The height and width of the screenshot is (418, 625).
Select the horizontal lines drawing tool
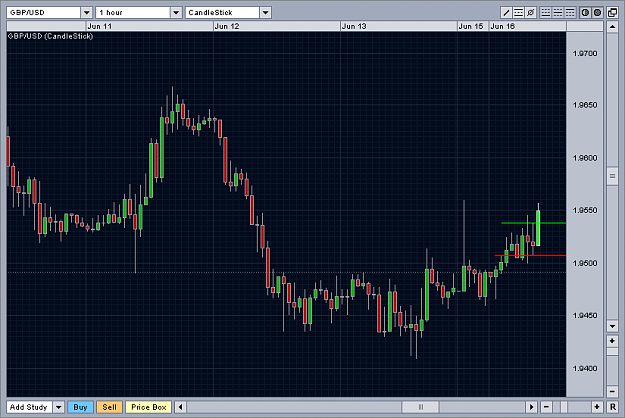click(x=518, y=12)
